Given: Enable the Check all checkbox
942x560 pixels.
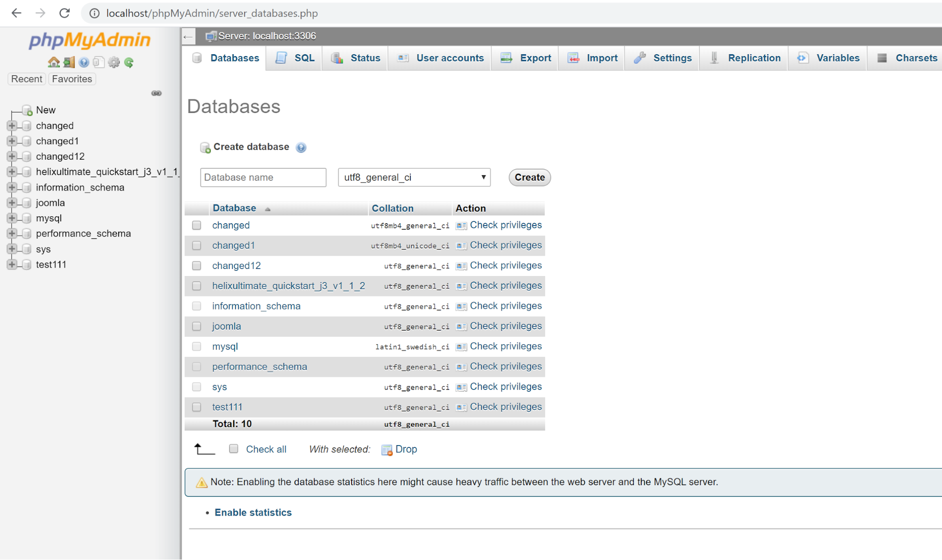Looking at the screenshot, I should [233, 449].
